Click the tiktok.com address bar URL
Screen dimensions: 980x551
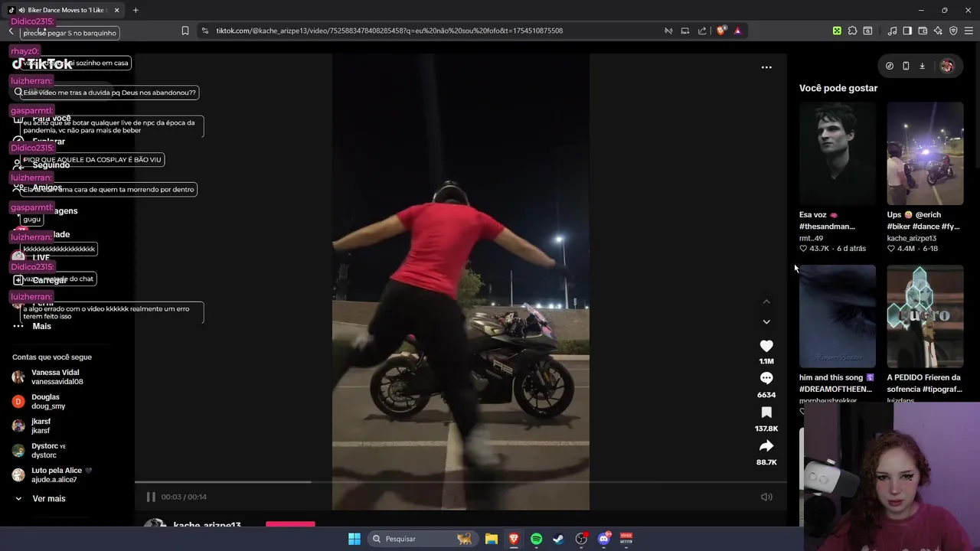point(390,31)
